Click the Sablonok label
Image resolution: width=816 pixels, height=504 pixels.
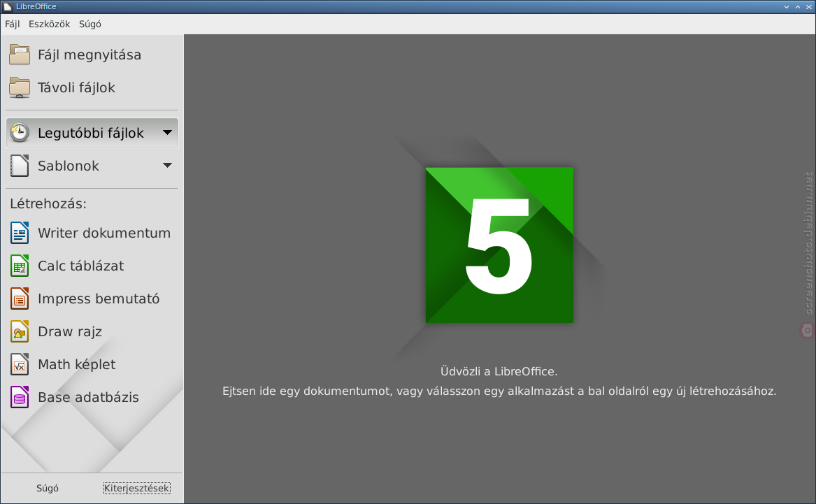coord(68,166)
